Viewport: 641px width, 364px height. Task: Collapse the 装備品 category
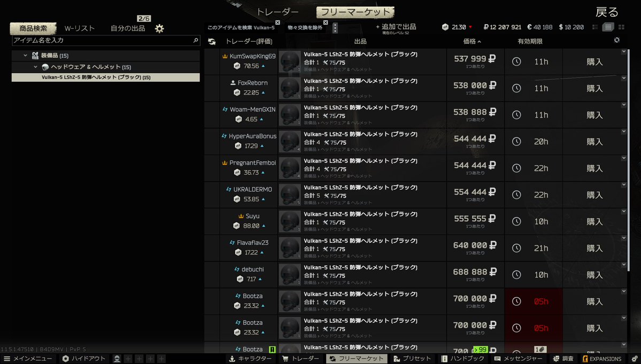tap(25, 56)
